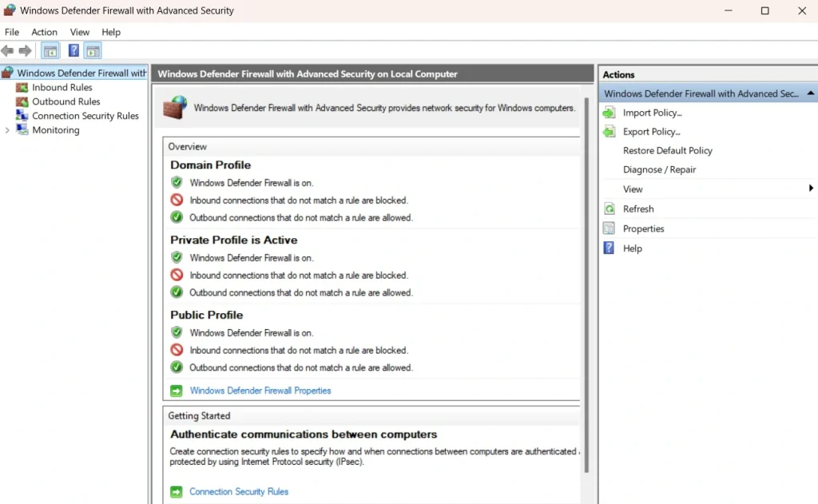Click the Getting Started section header
Viewport: 818px width, 504px height.
coord(199,416)
